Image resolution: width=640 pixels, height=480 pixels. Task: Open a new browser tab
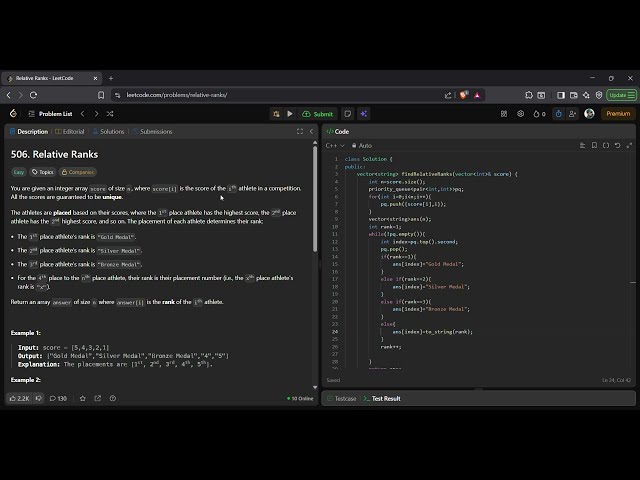(111, 78)
